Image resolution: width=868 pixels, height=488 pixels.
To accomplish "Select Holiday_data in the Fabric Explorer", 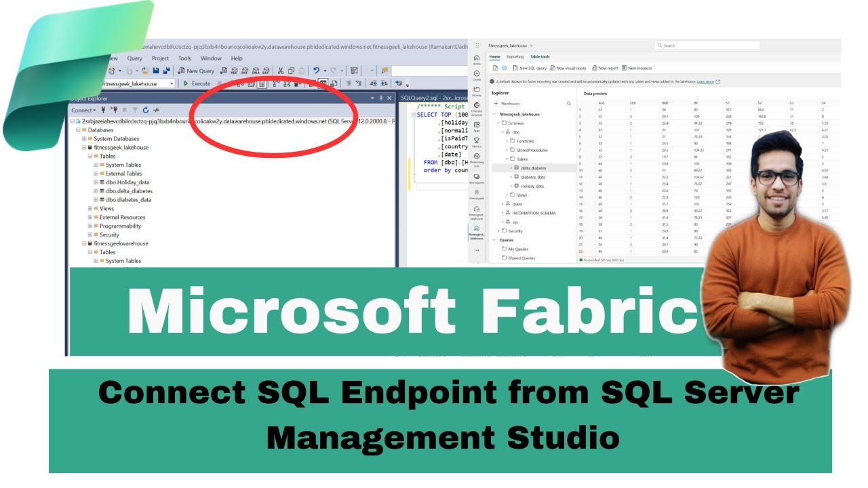I will tap(532, 186).
